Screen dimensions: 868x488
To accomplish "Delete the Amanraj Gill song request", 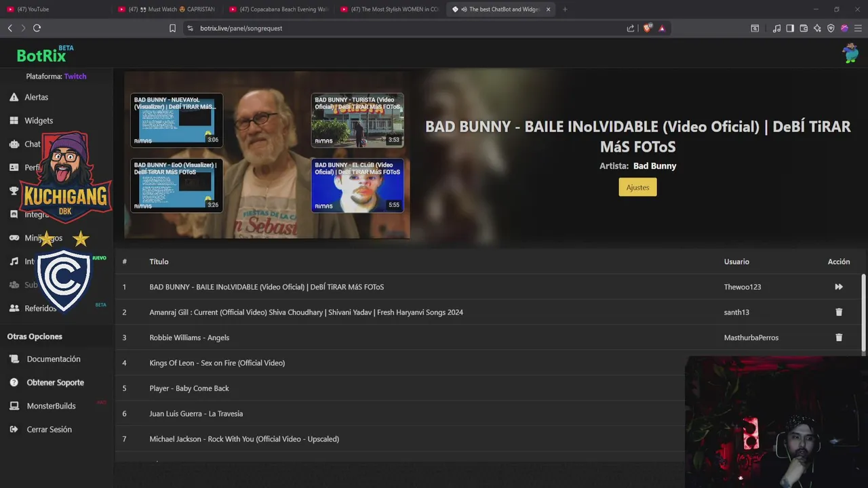I will (x=839, y=312).
